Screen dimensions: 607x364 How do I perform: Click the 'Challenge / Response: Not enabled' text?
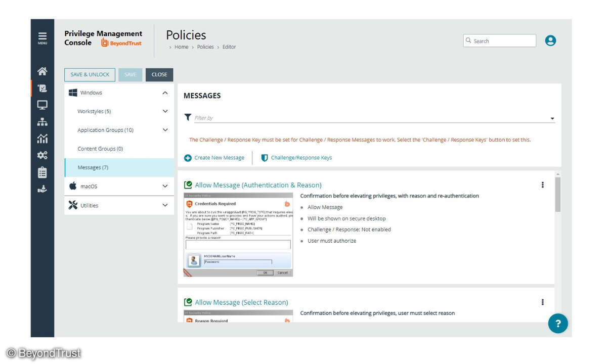point(349,230)
